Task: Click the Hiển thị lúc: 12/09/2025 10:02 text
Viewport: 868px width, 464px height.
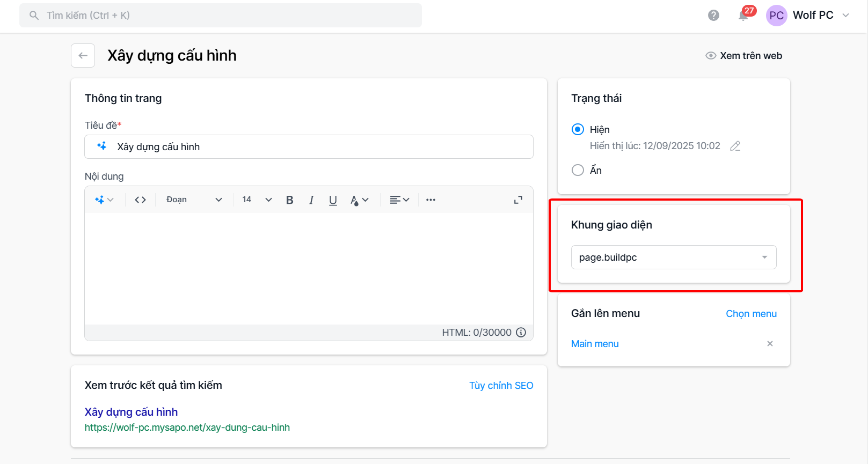Action: [655, 146]
